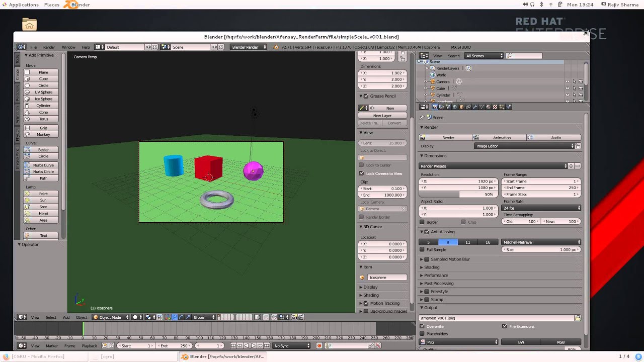Toggle the Anti-Aliasing checkbox

(x=427, y=232)
